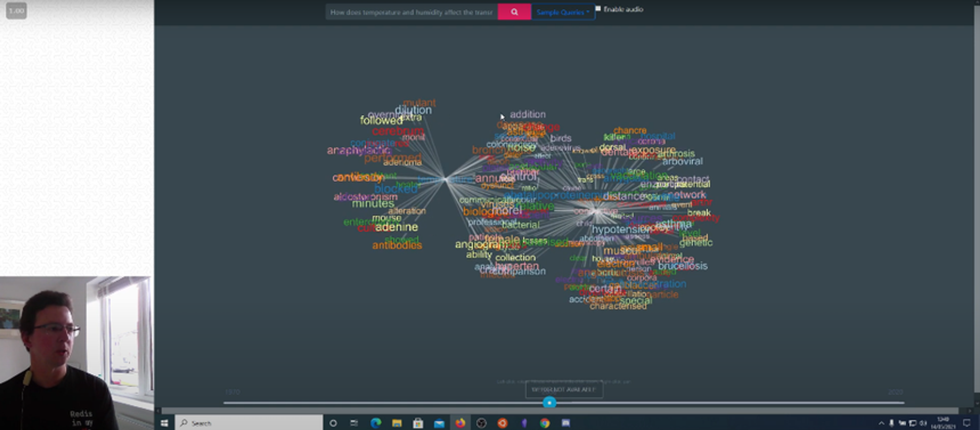
Task: Click the Windows Start button
Action: point(164,423)
